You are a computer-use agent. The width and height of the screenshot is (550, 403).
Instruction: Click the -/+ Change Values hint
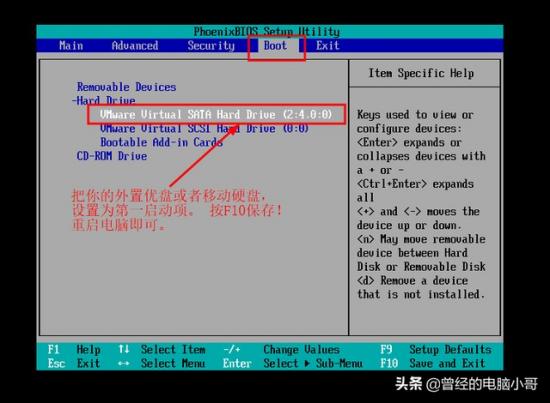[x=281, y=349]
